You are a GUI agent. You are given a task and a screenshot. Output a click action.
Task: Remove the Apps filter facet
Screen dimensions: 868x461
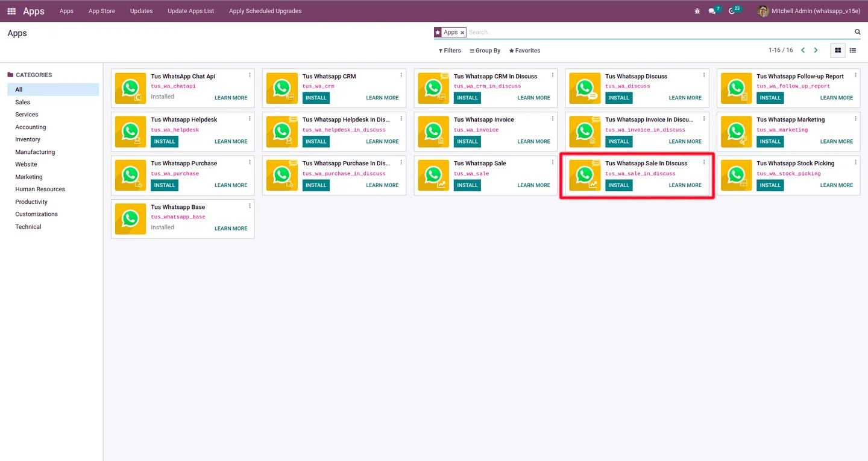tap(462, 33)
